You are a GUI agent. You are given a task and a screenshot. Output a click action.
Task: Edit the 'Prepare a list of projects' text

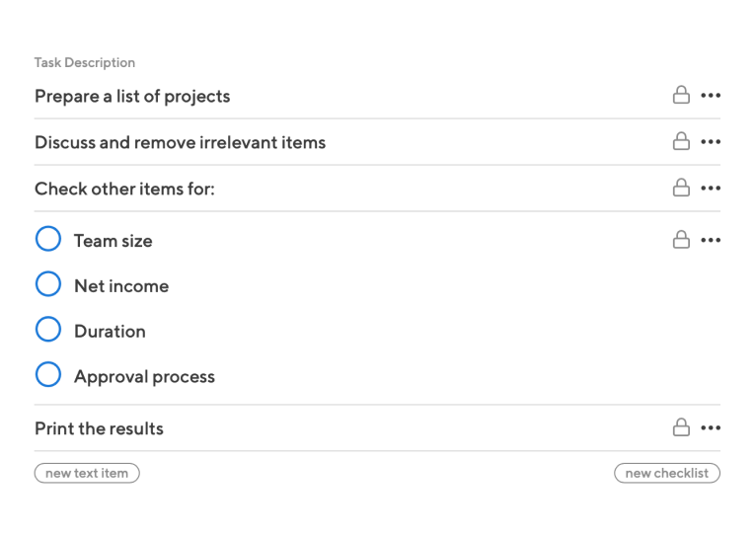pyautogui.click(x=132, y=97)
